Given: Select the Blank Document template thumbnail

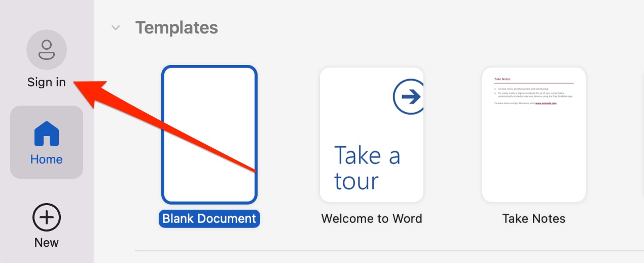Looking at the screenshot, I should click(x=209, y=135).
